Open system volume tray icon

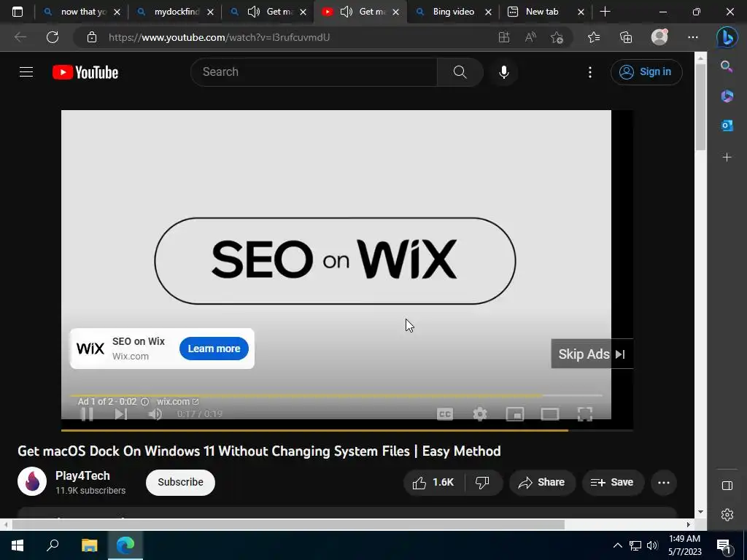(x=653, y=545)
